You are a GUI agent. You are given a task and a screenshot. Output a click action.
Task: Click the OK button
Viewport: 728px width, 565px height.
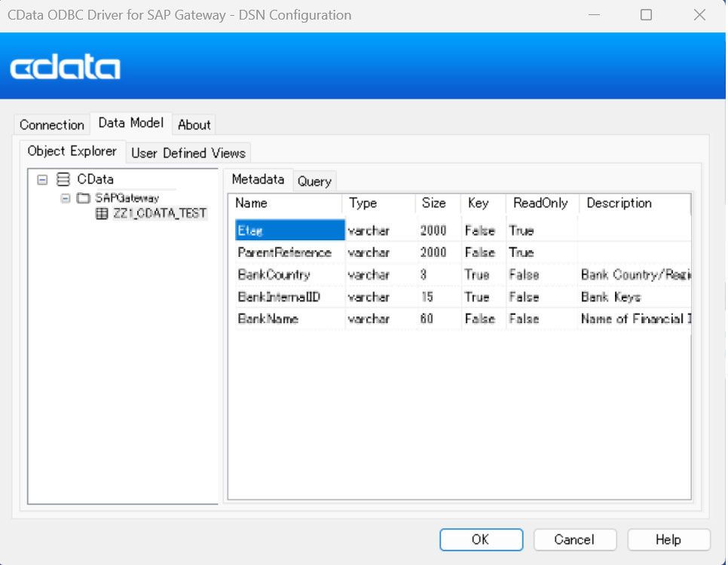point(481,539)
